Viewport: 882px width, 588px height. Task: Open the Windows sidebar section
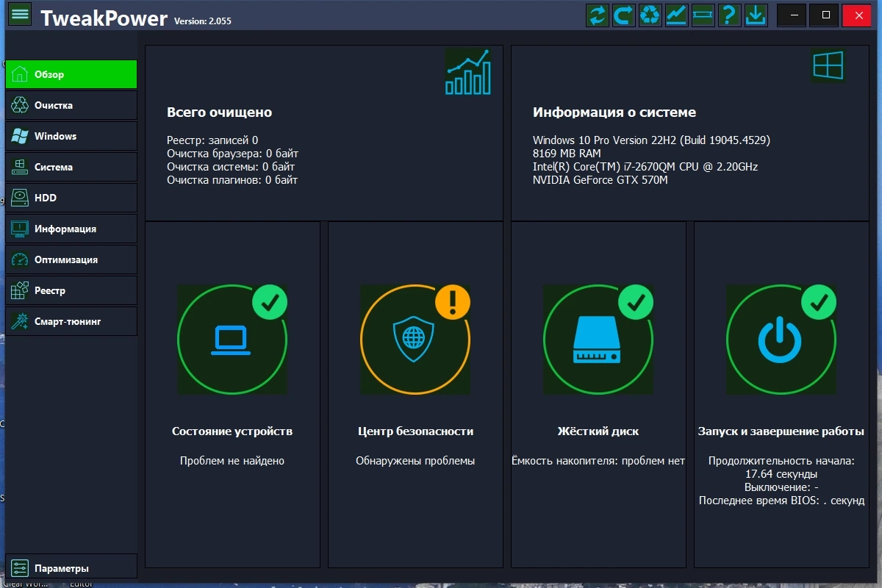click(x=71, y=136)
